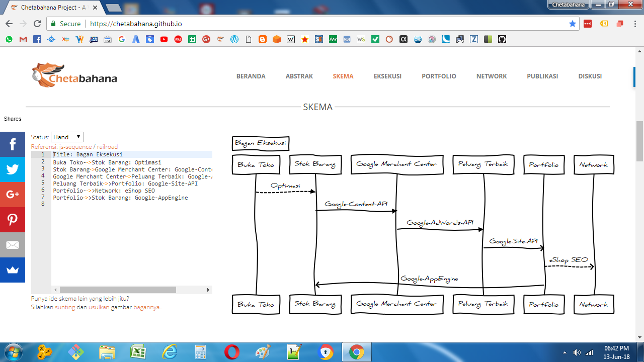Share page on Twitter sidebar button
Image resolution: width=644 pixels, height=362 pixels.
pyautogui.click(x=13, y=169)
